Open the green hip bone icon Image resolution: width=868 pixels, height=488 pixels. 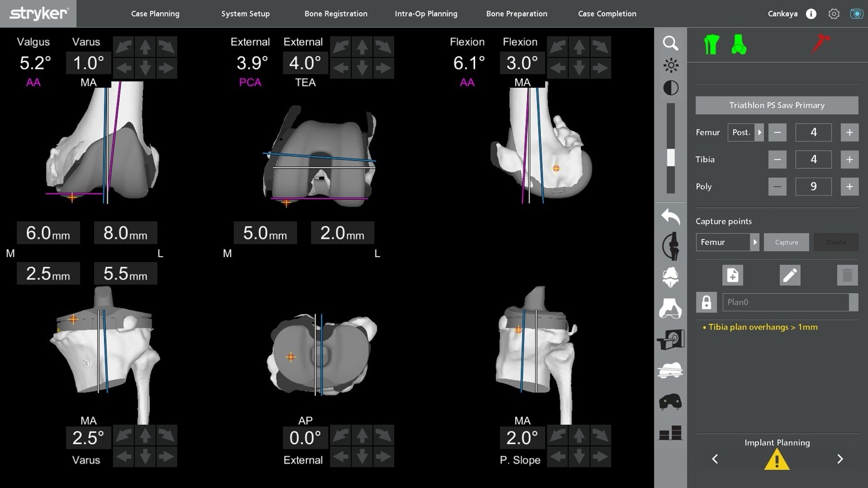[x=739, y=43]
